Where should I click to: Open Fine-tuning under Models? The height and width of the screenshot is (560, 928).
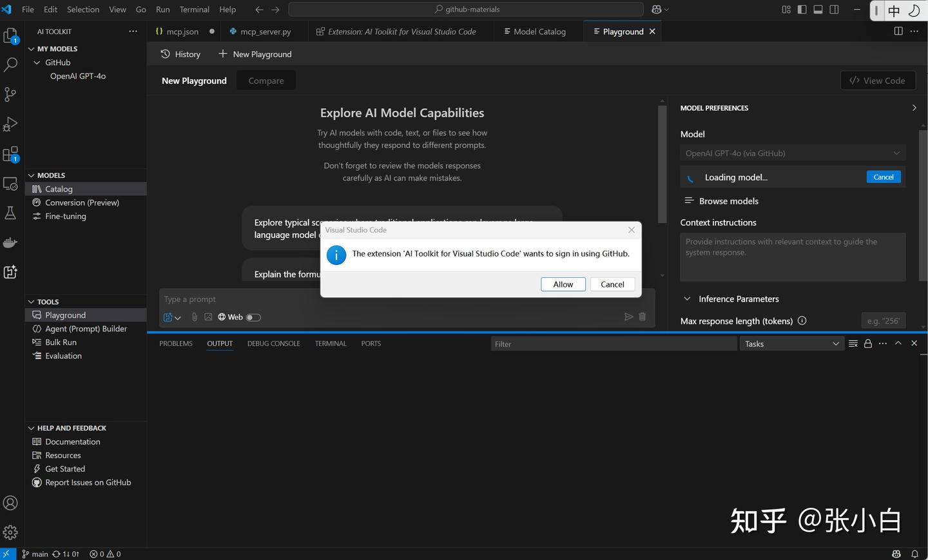(66, 216)
